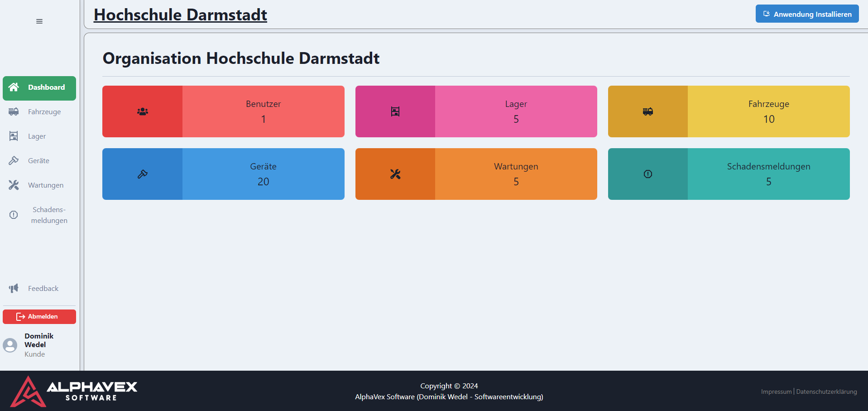Click the alert icon on Schadensmeldungen card
Image resolution: width=868 pixels, height=411 pixels.
[x=648, y=174]
